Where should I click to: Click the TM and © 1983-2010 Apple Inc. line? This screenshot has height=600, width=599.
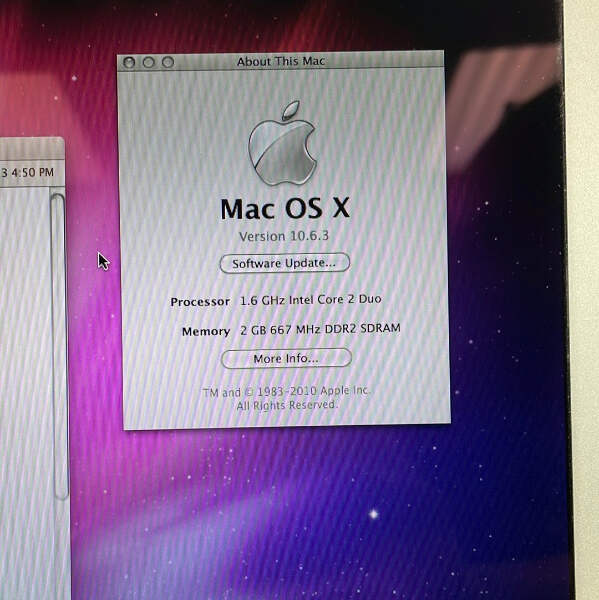tap(286, 391)
